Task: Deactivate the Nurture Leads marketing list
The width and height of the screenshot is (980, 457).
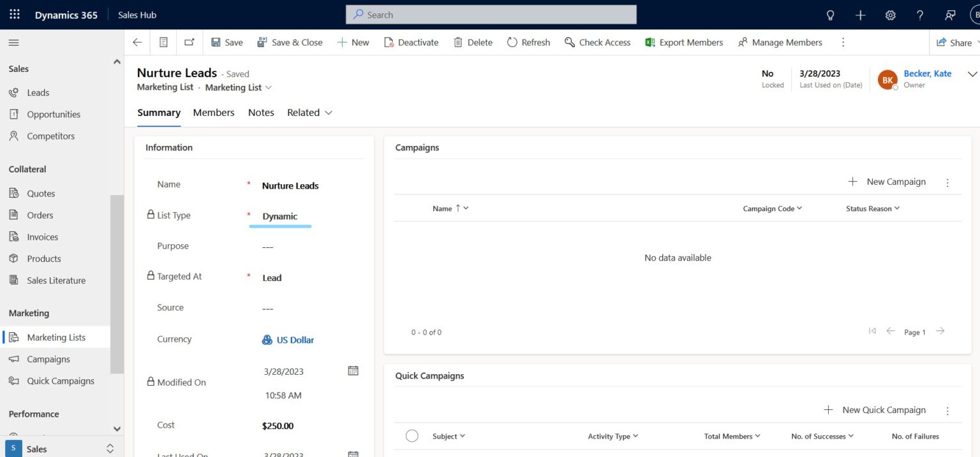Action: click(x=412, y=42)
